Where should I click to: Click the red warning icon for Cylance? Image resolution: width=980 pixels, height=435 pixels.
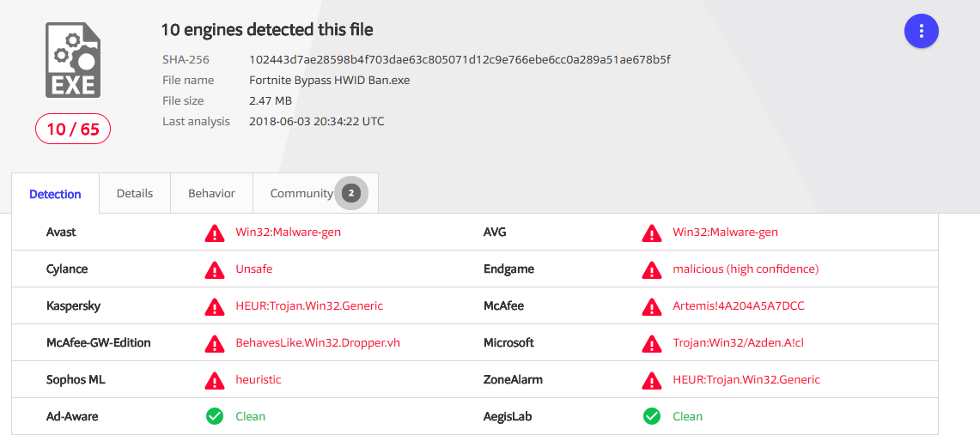pos(215,269)
